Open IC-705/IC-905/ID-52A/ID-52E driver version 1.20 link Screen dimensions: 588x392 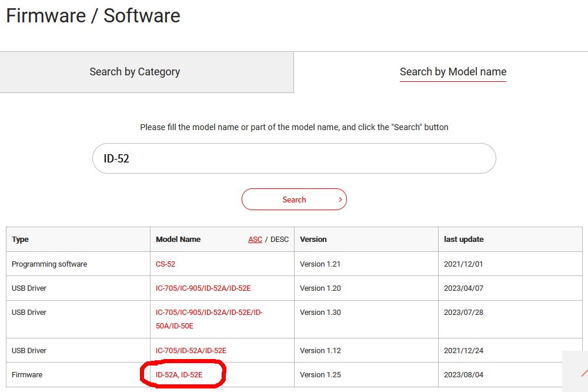pos(203,288)
